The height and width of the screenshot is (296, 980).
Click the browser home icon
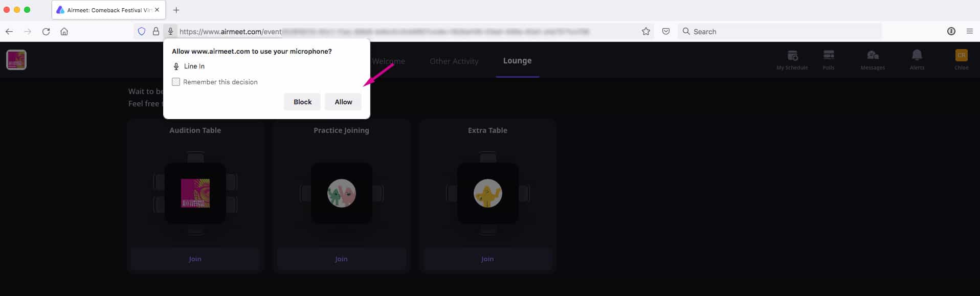click(x=64, y=31)
